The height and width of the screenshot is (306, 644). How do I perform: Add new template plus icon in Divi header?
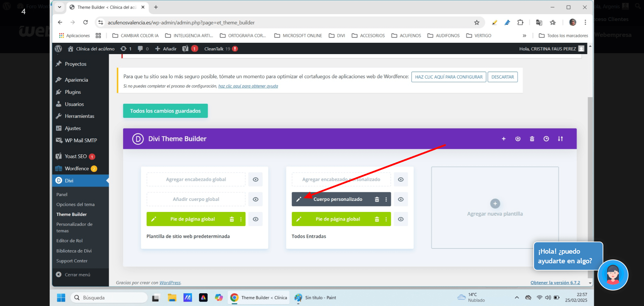[x=504, y=139]
